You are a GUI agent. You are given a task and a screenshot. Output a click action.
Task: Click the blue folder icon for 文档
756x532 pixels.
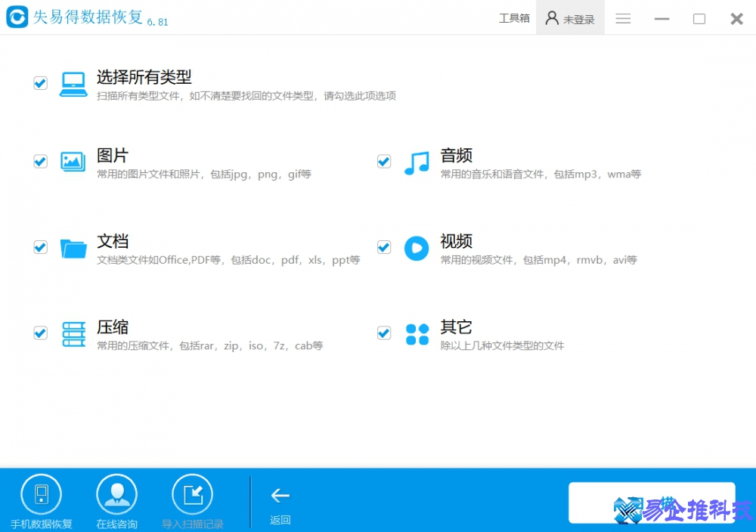[73, 247]
